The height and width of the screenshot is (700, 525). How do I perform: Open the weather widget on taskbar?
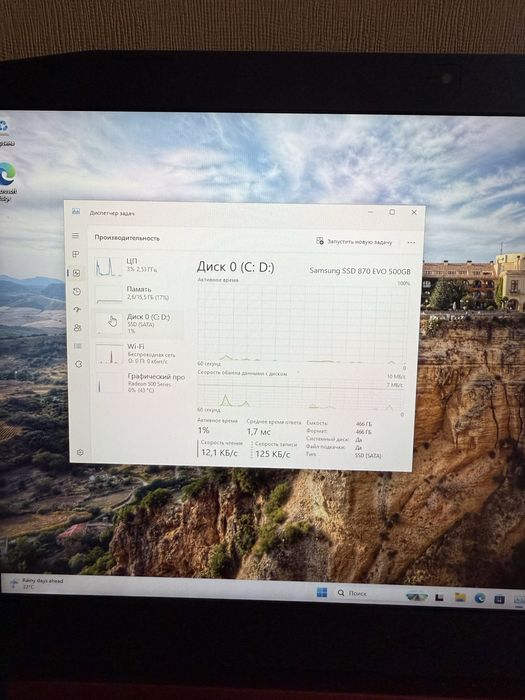(38, 583)
